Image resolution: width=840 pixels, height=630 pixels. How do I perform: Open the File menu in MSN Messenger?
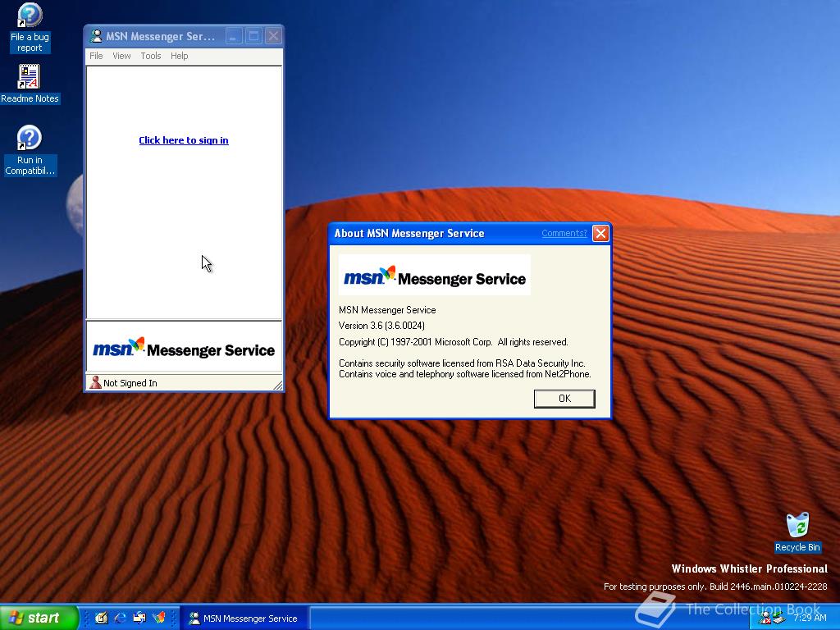pos(96,56)
